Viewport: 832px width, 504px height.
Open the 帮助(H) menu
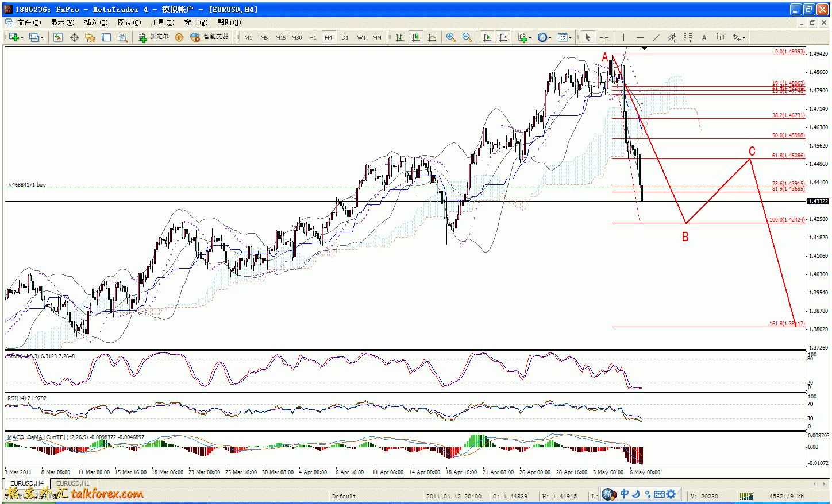click(229, 22)
